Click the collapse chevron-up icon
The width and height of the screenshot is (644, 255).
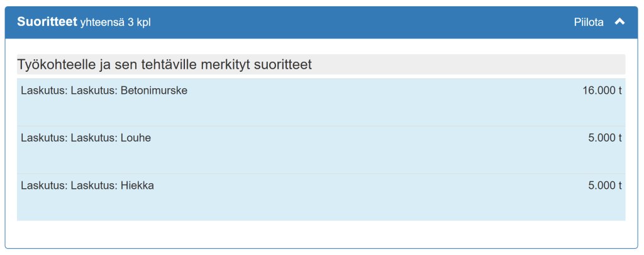619,22
